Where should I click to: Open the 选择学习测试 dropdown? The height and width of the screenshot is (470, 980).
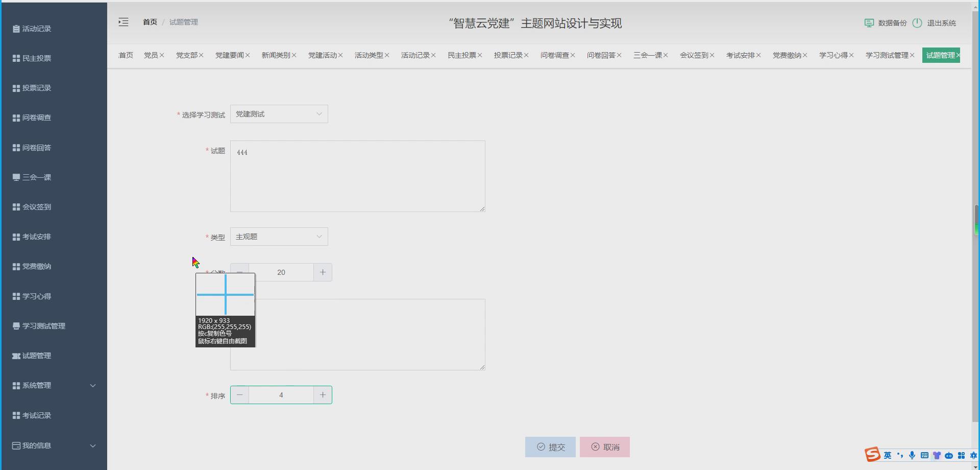279,113
